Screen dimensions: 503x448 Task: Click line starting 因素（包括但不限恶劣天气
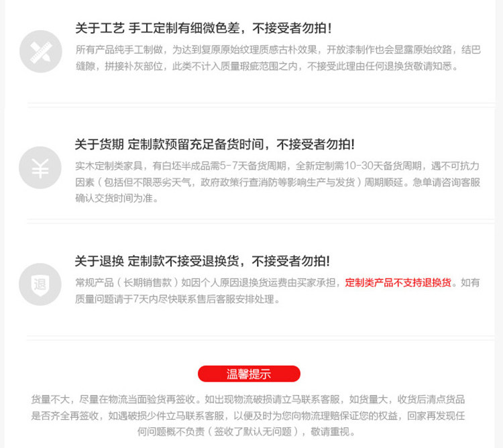[278, 182]
